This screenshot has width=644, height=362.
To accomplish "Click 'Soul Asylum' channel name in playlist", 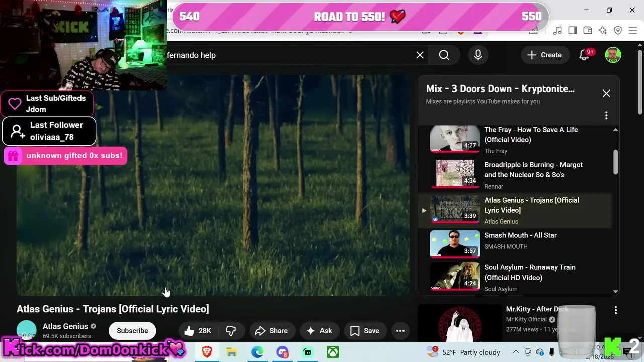I will click(x=501, y=289).
